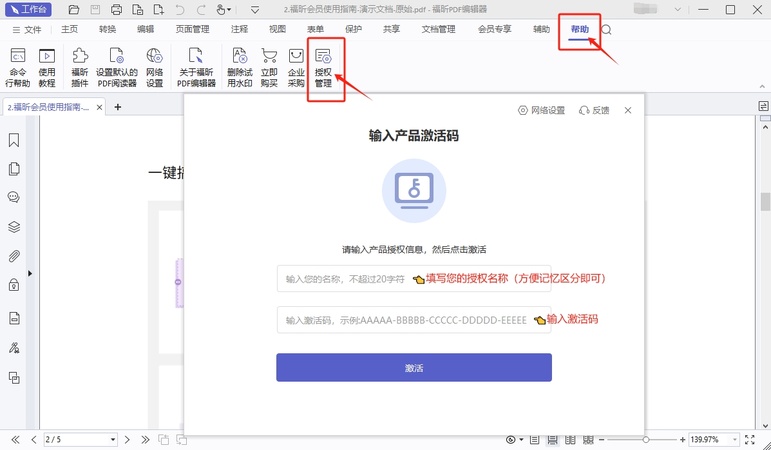This screenshot has width=771, height=450.
Task: Click 删除试用水印 remove watermark icon
Action: tap(239, 68)
